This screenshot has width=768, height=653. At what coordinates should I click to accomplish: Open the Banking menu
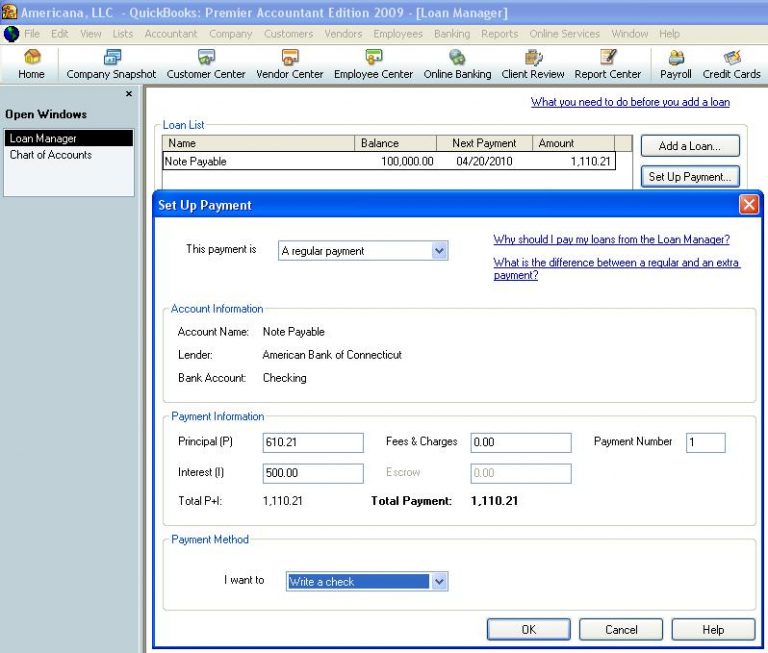pos(452,34)
